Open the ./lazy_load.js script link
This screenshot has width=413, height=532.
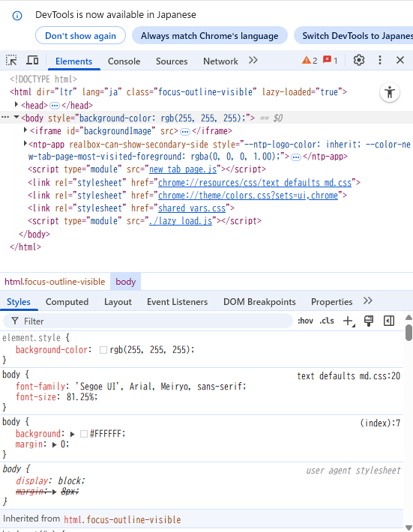click(x=181, y=221)
